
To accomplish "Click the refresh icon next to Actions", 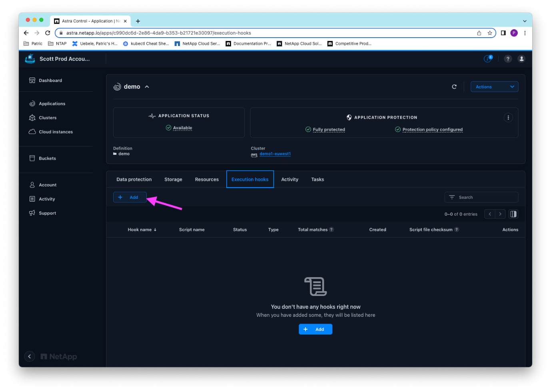I will tap(454, 87).
